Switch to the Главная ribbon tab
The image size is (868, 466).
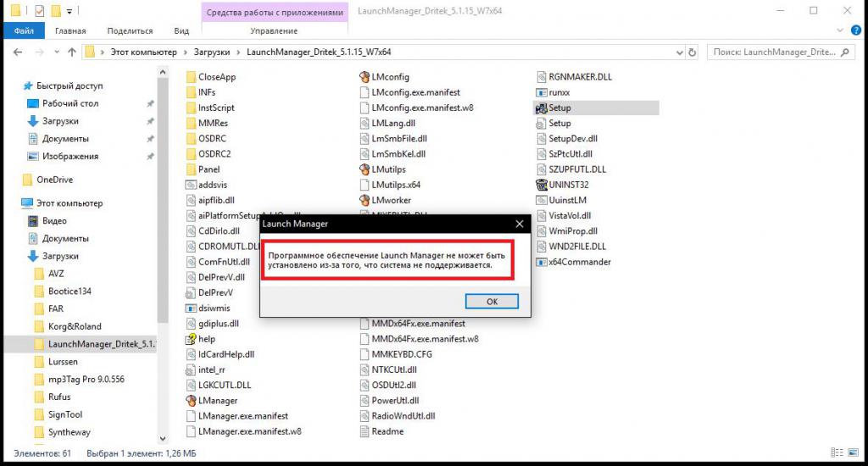pyautogui.click(x=70, y=31)
